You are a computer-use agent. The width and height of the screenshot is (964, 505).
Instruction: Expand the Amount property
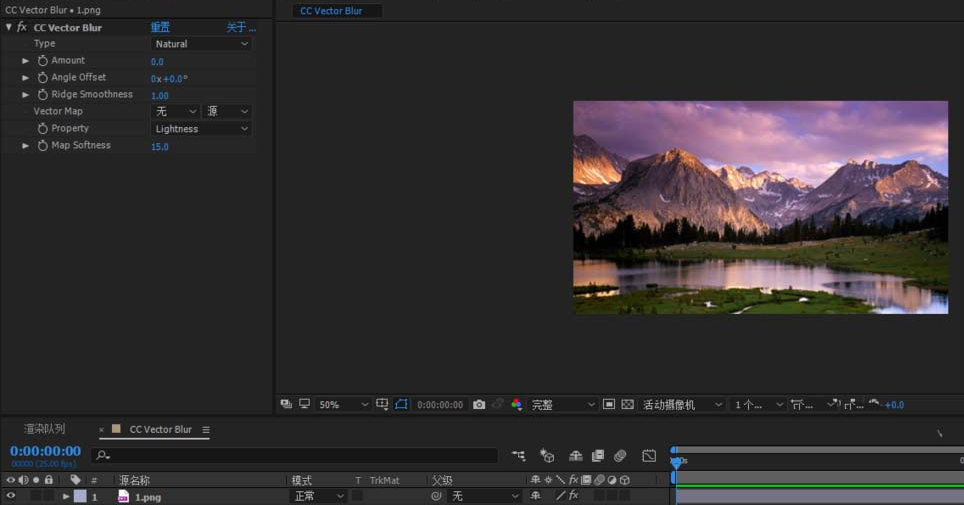tap(25, 61)
